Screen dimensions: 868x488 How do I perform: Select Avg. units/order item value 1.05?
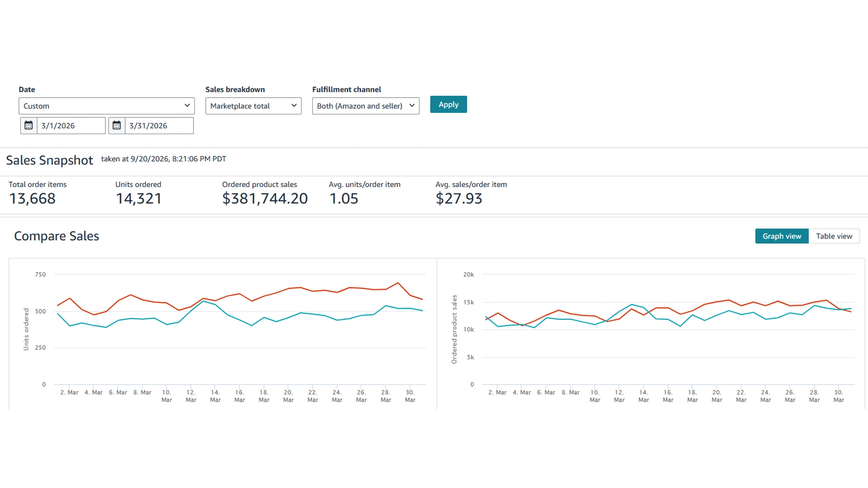[344, 198]
